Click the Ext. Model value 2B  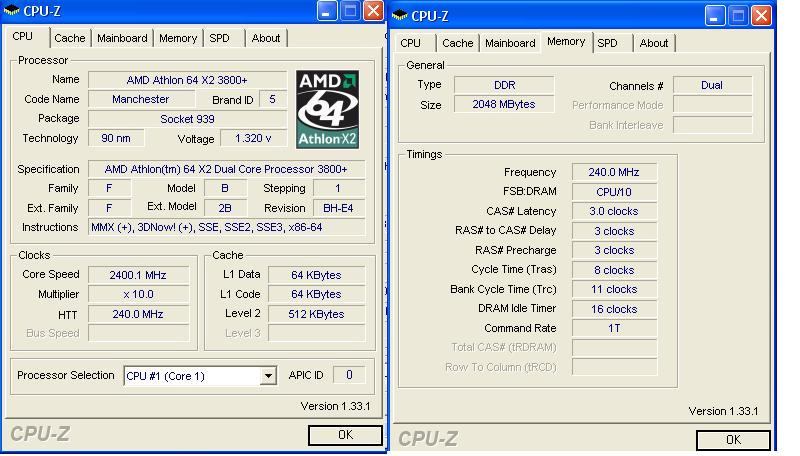(225, 208)
